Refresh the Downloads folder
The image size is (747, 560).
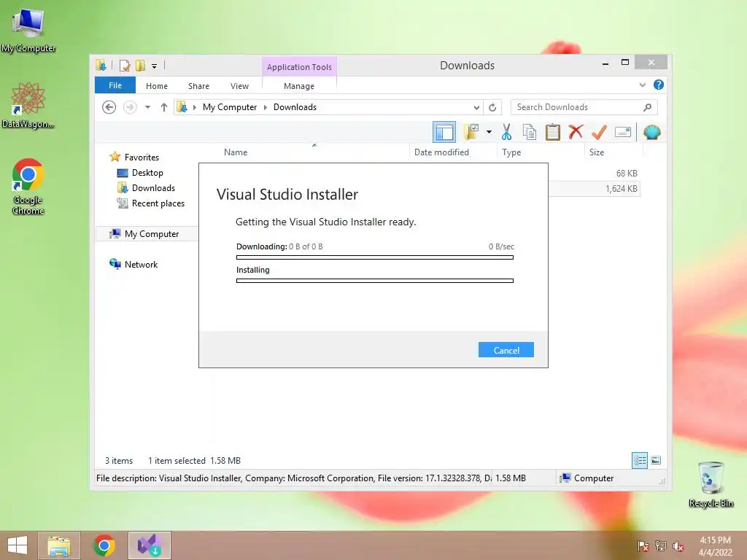coord(492,108)
